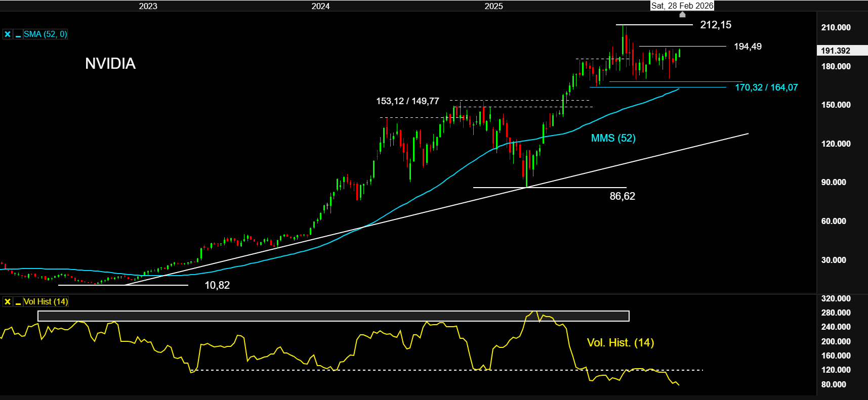Image resolution: width=868 pixels, height=400 pixels.
Task: Collapse the Vol Hist (14) panel using its underscore icon
Action: (18, 302)
